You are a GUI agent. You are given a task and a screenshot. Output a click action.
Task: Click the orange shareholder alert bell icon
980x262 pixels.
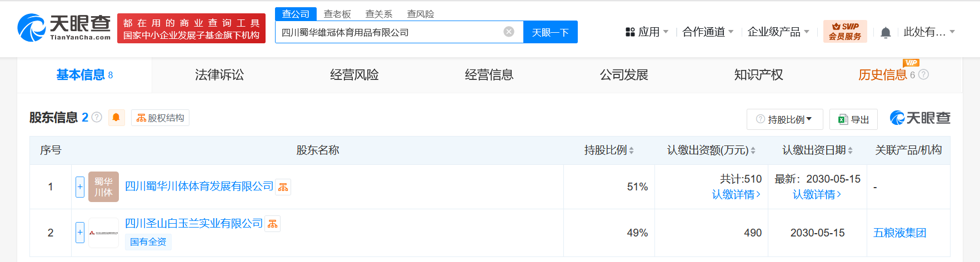pyautogui.click(x=116, y=118)
